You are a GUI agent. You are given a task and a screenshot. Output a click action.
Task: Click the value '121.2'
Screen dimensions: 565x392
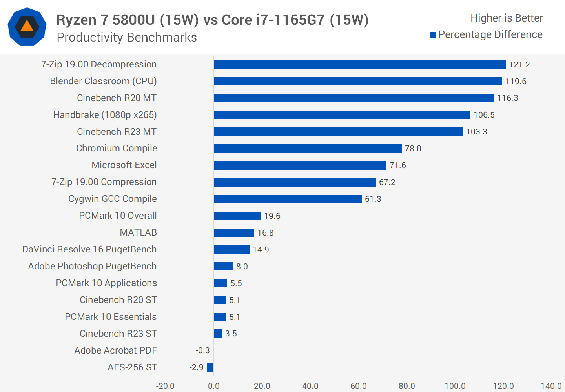[519, 65]
